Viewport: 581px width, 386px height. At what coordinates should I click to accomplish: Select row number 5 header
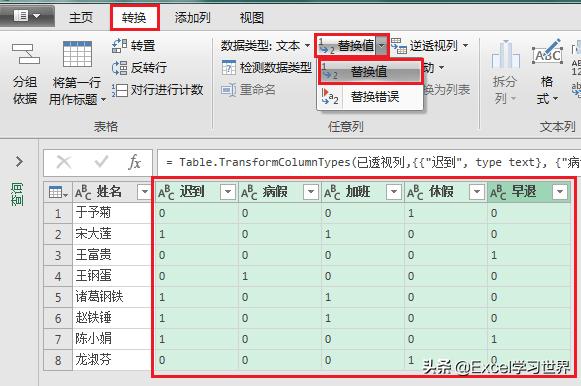58,297
